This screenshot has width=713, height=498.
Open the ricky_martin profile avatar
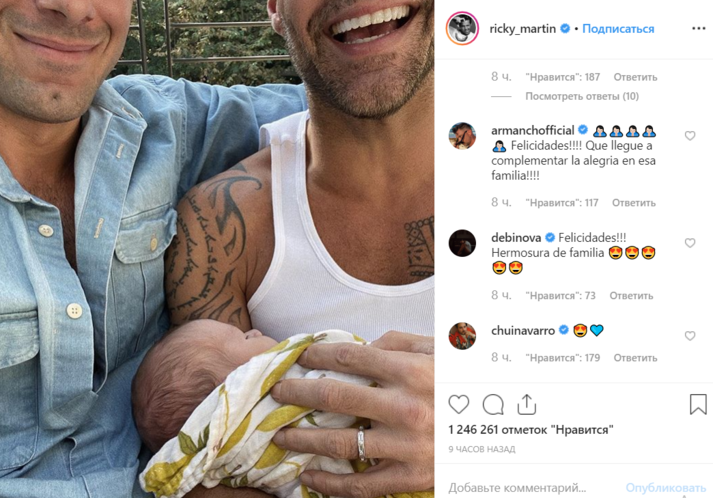click(x=462, y=29)
